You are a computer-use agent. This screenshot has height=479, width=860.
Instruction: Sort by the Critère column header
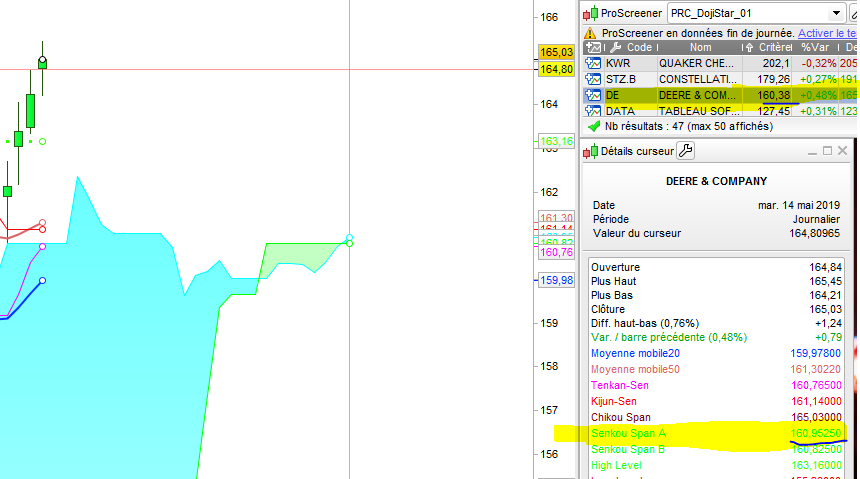tap(774, 47)
